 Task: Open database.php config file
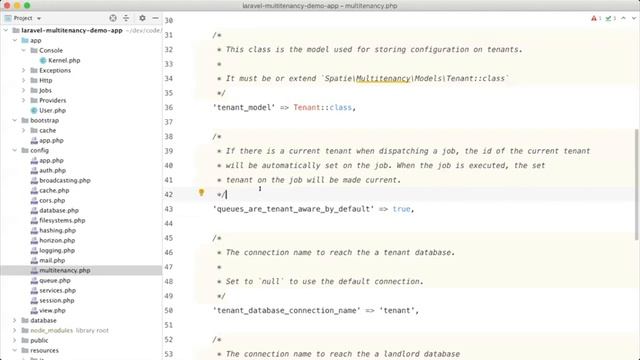pos(59,210)
